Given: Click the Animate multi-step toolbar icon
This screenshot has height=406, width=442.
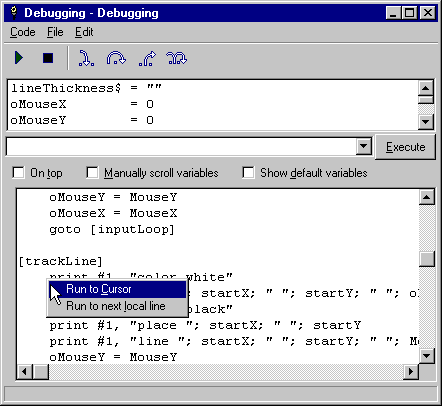Looking at the screenshot, I should tap(176, 58).
